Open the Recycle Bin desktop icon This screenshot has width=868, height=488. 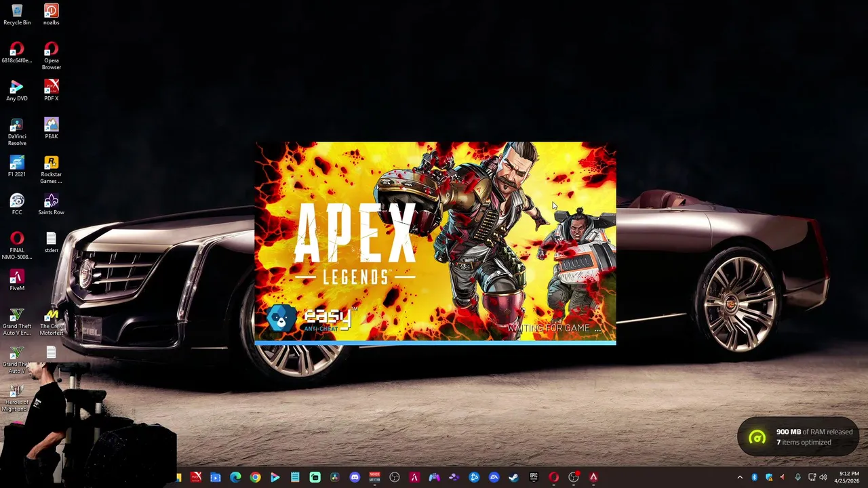pyautogui.click(x=17, y=14)
